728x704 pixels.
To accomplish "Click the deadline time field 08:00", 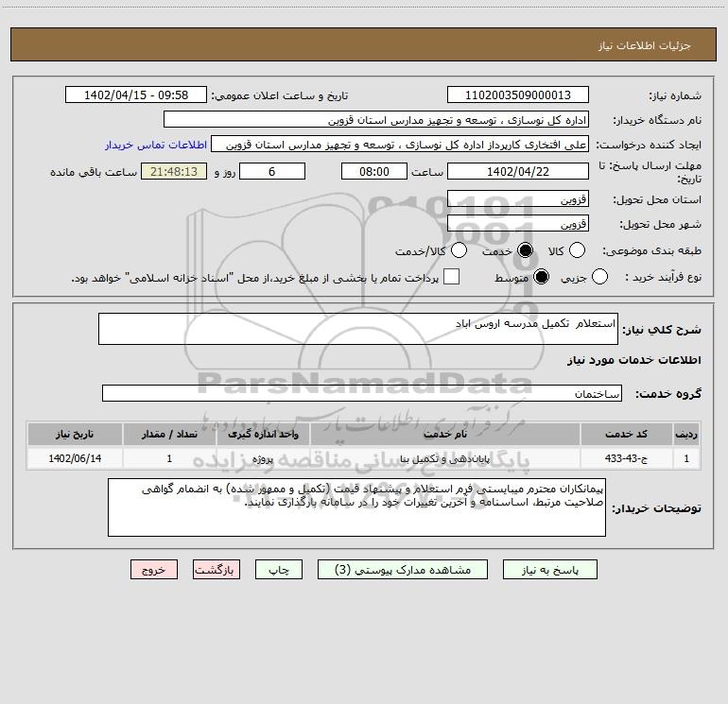I will [x=374, y=172].
